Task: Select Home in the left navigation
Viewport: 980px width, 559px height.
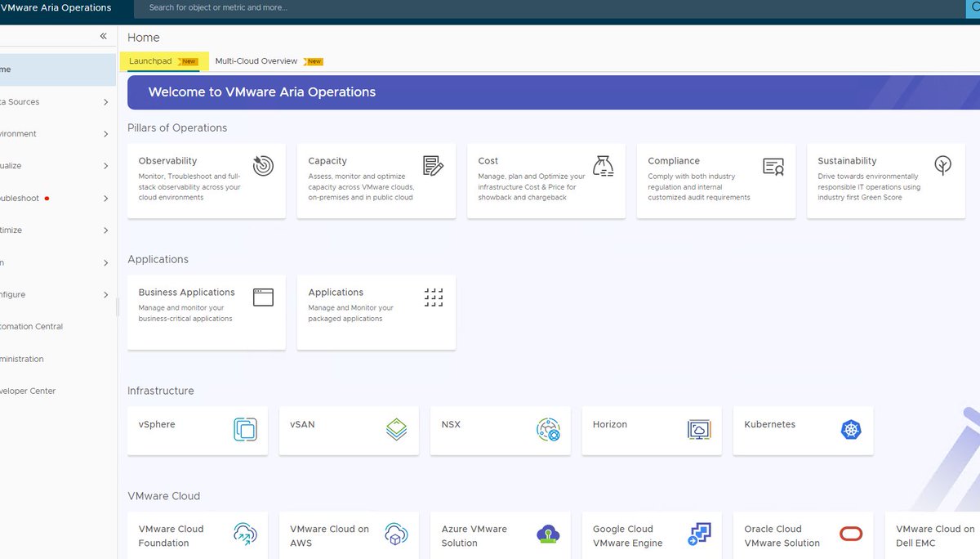Action: [58, 69]
